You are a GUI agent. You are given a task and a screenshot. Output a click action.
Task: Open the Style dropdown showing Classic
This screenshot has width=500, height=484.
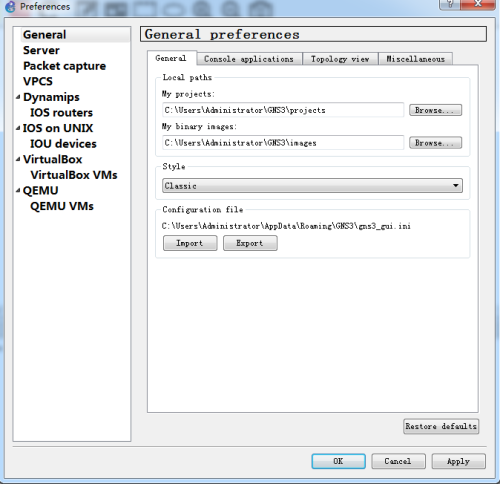[312, 186]
